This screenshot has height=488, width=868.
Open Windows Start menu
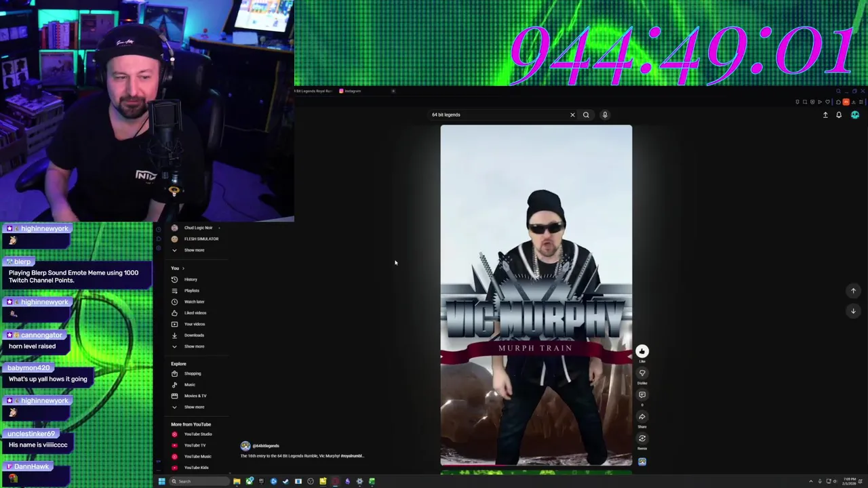click(161, 481)
